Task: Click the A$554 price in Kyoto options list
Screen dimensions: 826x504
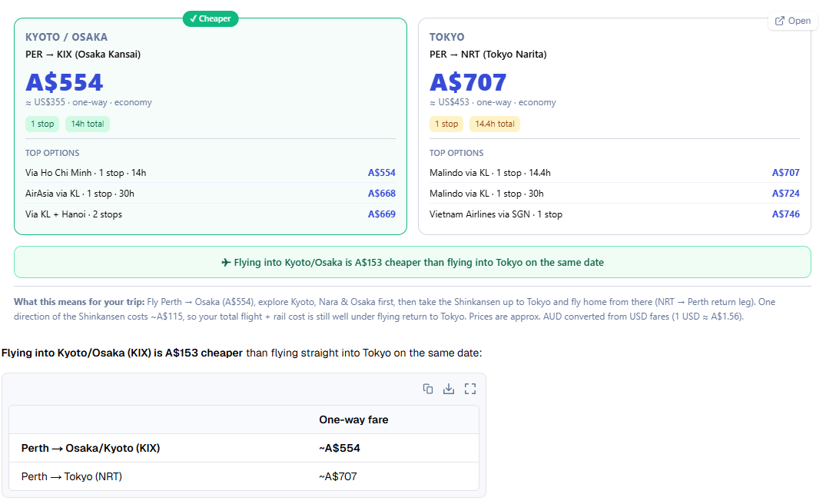Action: click(x=381, y=173)
